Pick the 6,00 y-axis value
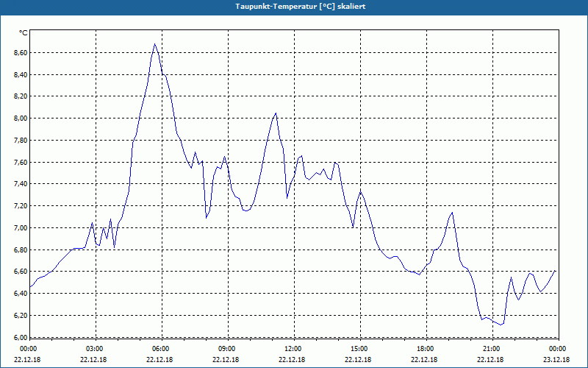 [x=21, y=337]
